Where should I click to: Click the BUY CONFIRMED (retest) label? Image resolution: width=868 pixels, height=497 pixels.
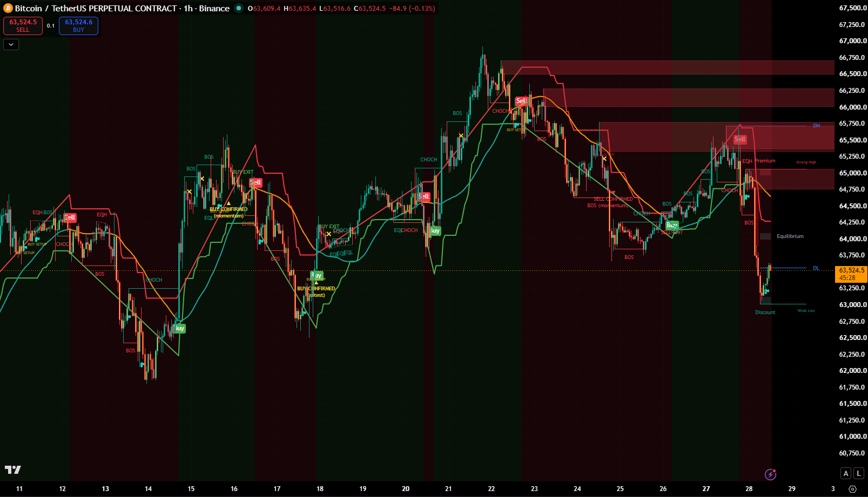tap(316, 291)
